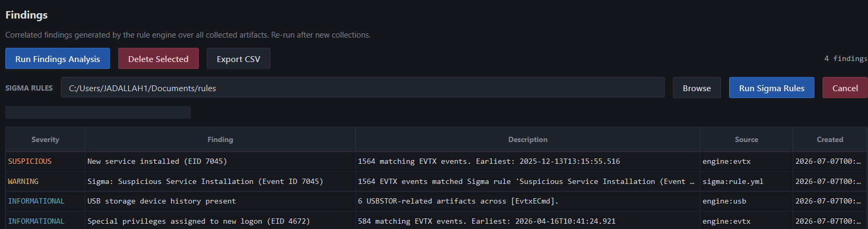This screenshot has height=229, width=868.
Task: Click the 6 USBSTOR-related artifacts description
Action: [458, 201]
